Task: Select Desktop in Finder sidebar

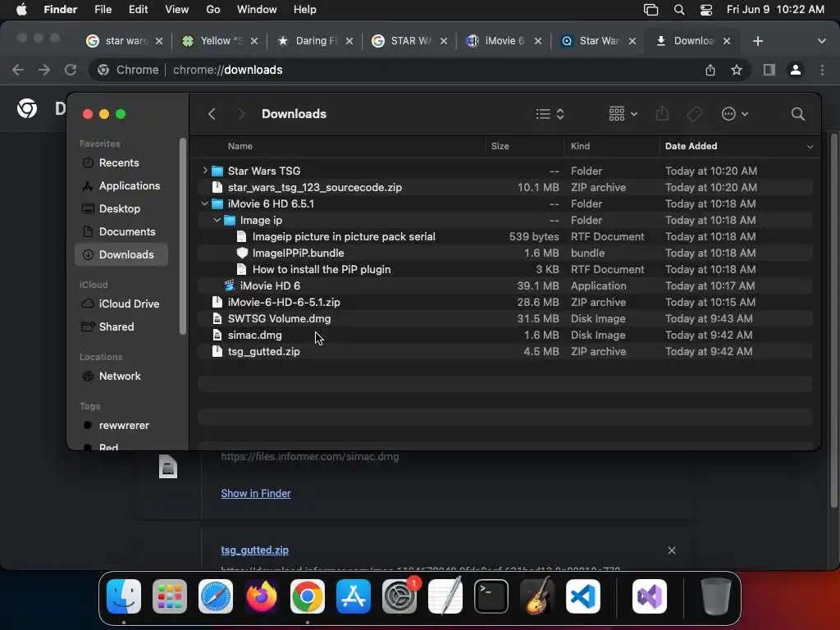Action: coord(121,209)
